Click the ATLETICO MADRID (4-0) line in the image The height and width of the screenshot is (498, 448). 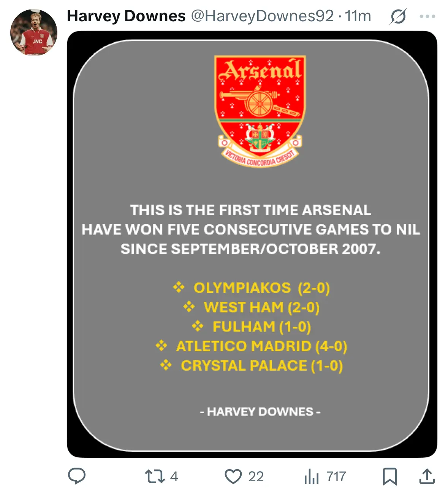261,346
